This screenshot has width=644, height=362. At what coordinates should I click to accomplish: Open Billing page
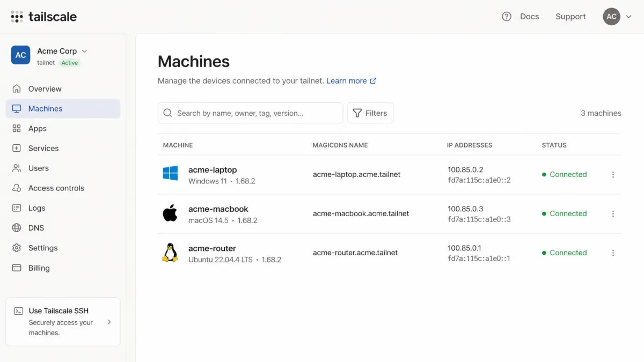coord(63,268)
